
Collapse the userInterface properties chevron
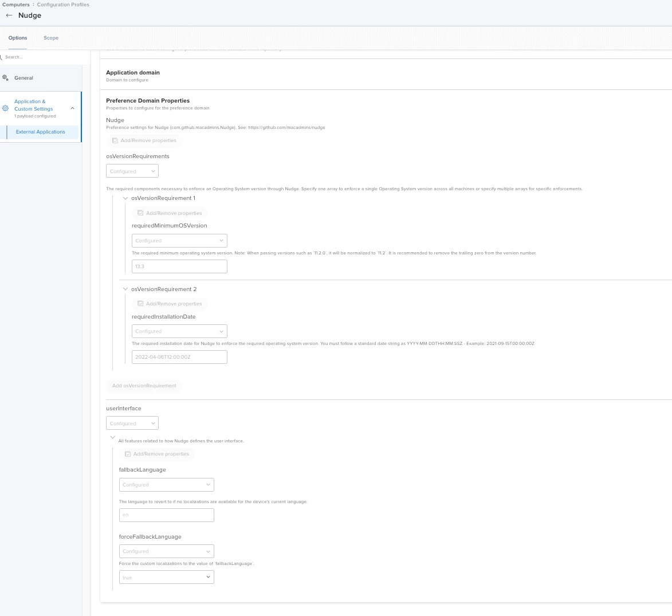pos(112,437)
